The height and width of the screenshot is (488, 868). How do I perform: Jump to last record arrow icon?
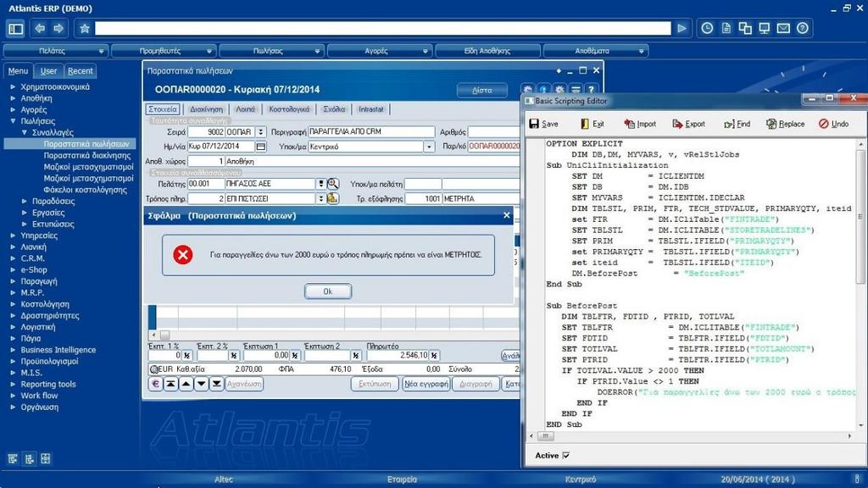[x=216, y=384]
